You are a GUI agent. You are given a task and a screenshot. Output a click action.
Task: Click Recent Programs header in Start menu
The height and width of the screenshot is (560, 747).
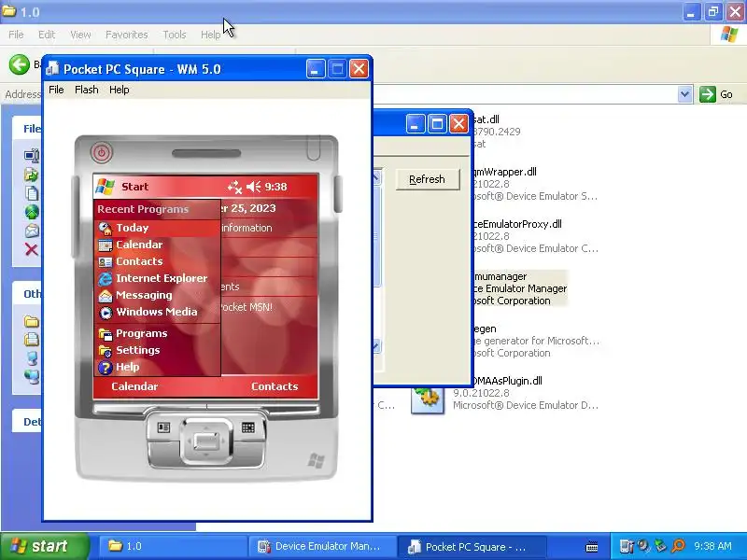tap(143, 209)
